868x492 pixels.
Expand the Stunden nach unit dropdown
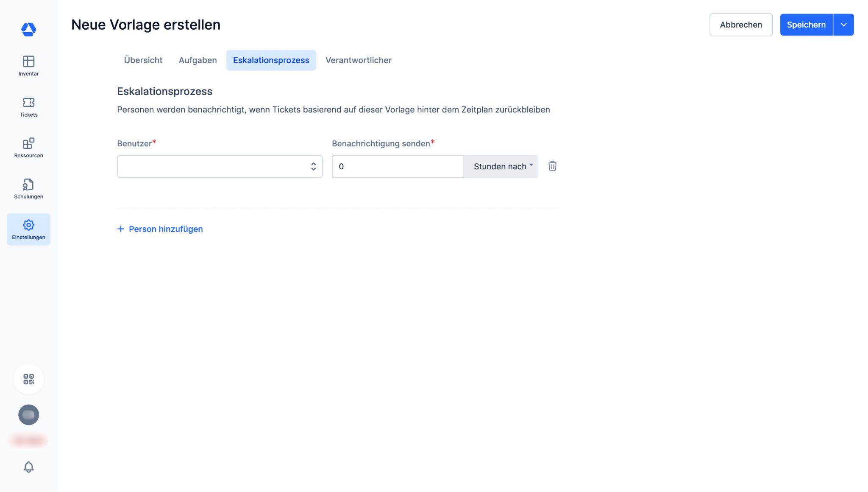click(x=501, y=166)
